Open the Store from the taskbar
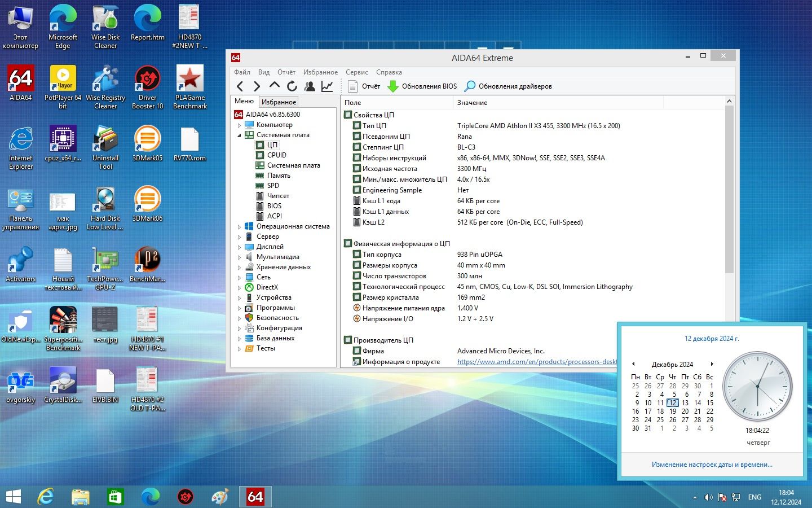Image resolution: width=812 pixels, height=508 pixels. (115, 497)
